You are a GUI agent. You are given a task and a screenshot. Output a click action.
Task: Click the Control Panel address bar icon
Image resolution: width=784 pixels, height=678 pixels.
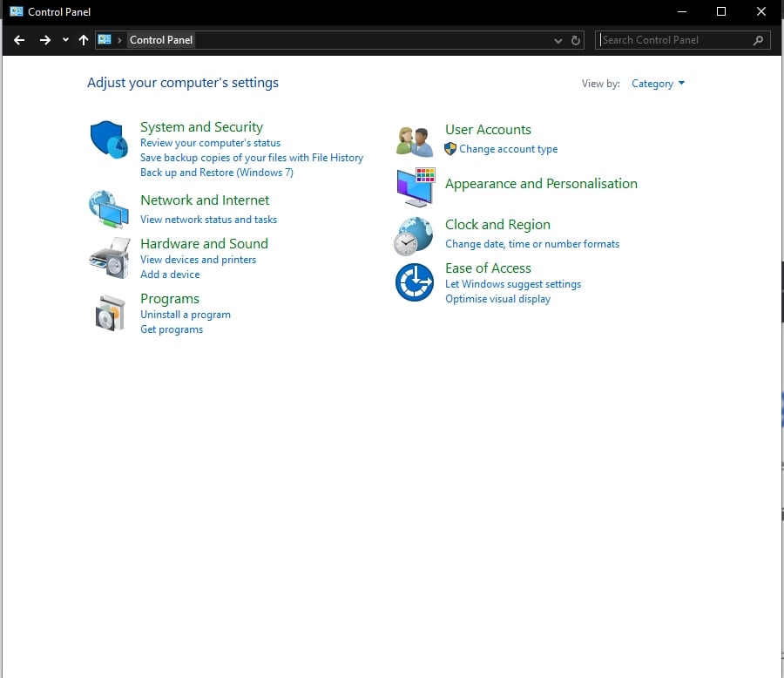point(105,39)
